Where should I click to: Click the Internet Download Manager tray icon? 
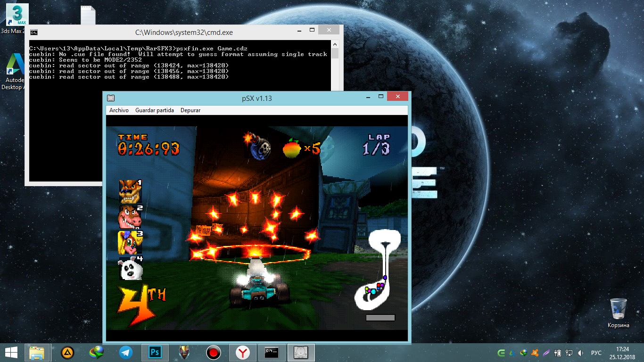click(524, 353)
